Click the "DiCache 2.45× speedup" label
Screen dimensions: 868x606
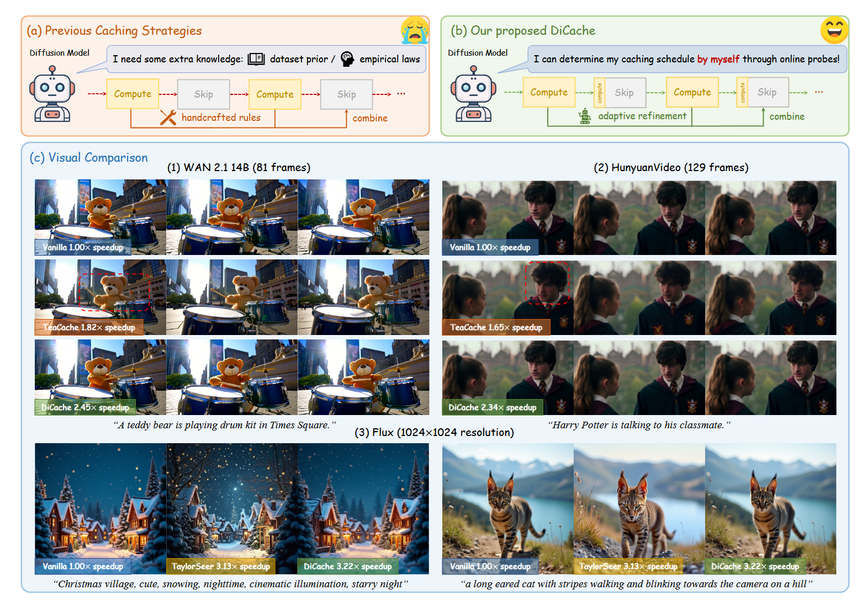pos(86,407)
